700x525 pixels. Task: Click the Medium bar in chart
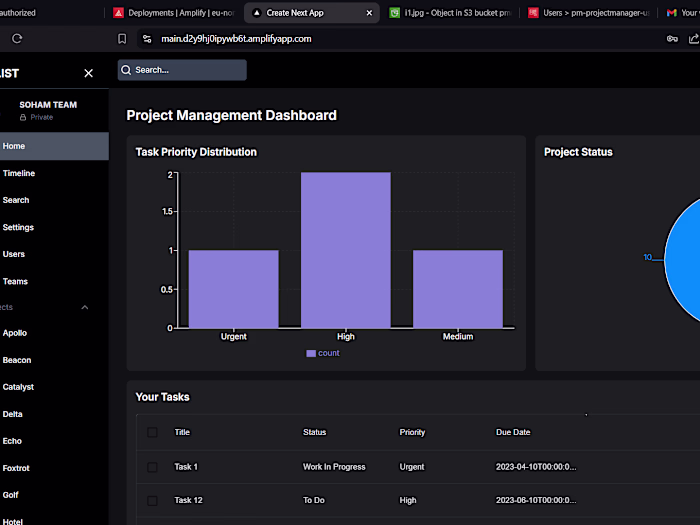point(458,289)
